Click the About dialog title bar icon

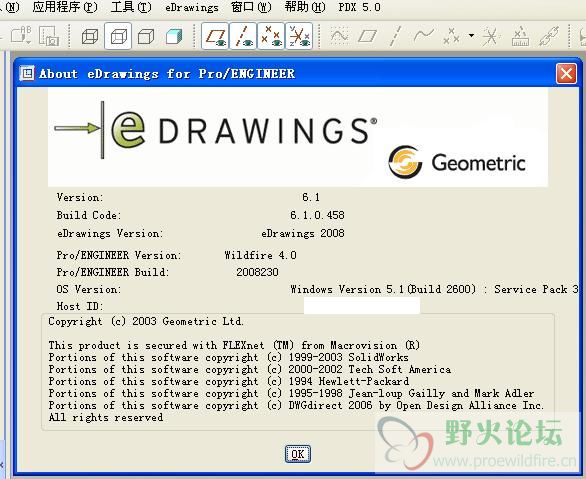(x=27, y=73)
